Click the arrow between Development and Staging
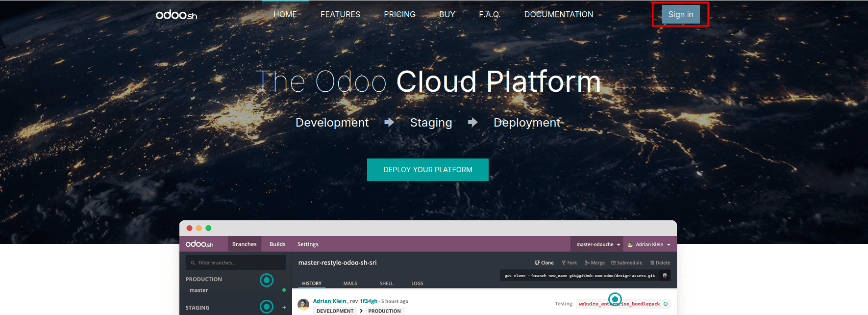 tap(389, 122)
